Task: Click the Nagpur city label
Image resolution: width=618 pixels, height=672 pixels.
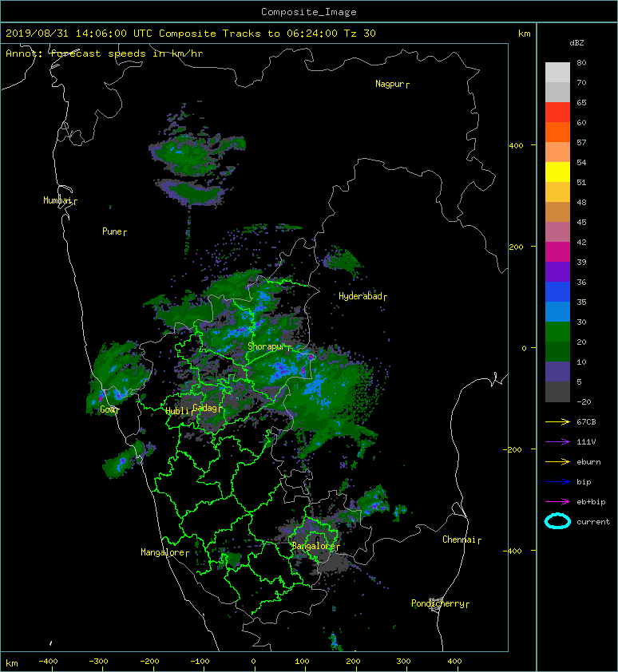Action: point(390,84)
